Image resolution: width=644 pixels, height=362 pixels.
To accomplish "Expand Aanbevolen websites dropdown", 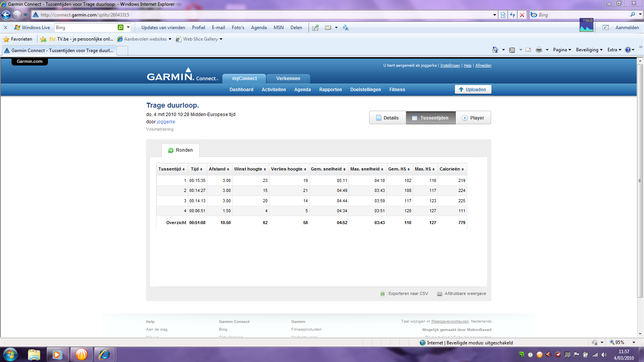I will (x=170, y=39).
